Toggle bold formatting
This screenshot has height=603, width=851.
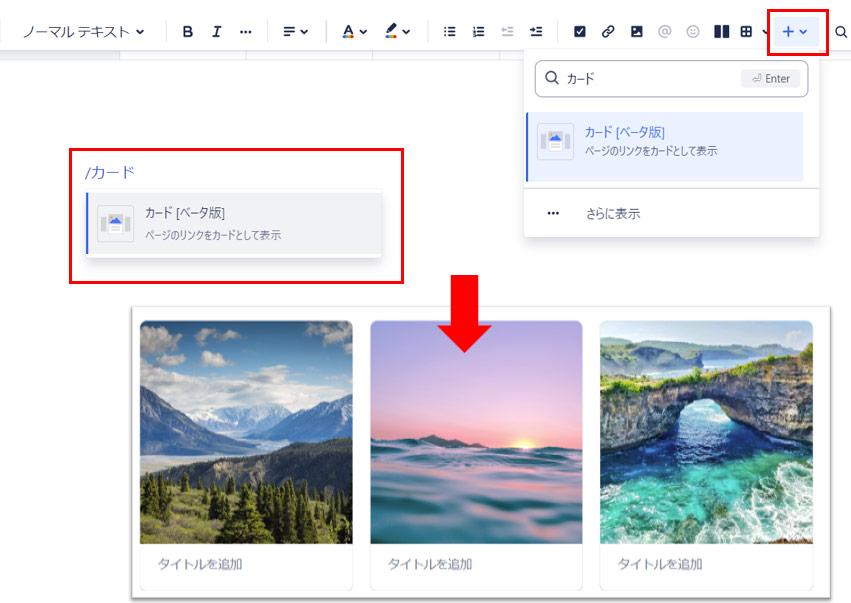click(188, 32)
